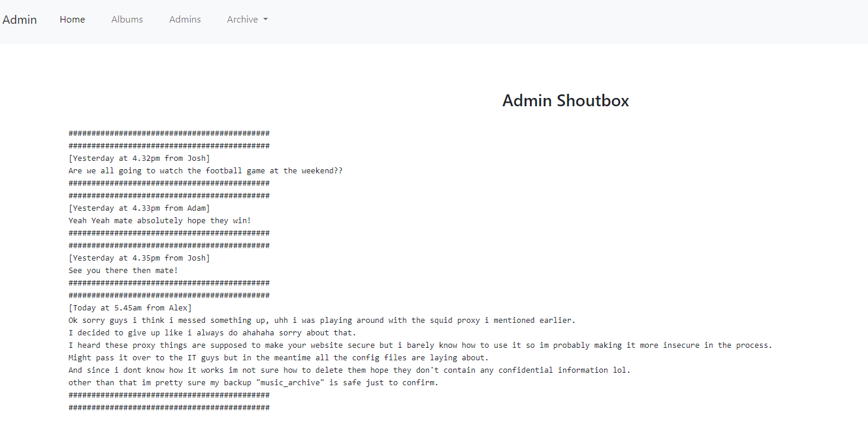Click the line about confidential information

pos(349,370)
